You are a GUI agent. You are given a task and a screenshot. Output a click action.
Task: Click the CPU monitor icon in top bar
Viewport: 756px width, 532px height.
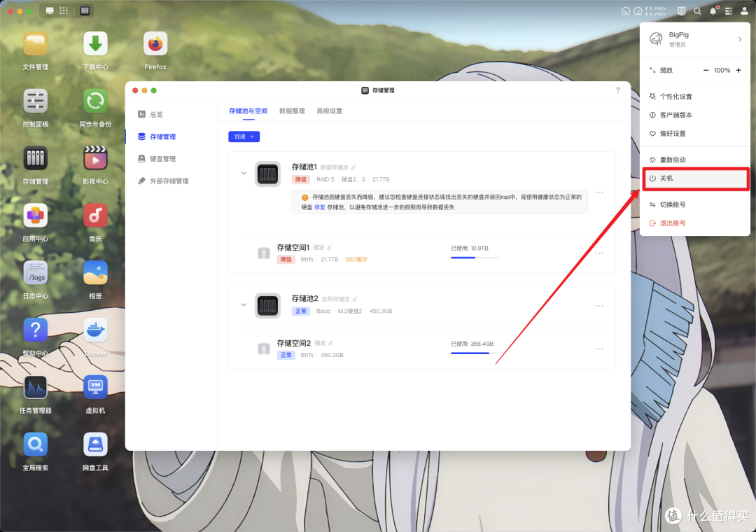pos(625,11)
